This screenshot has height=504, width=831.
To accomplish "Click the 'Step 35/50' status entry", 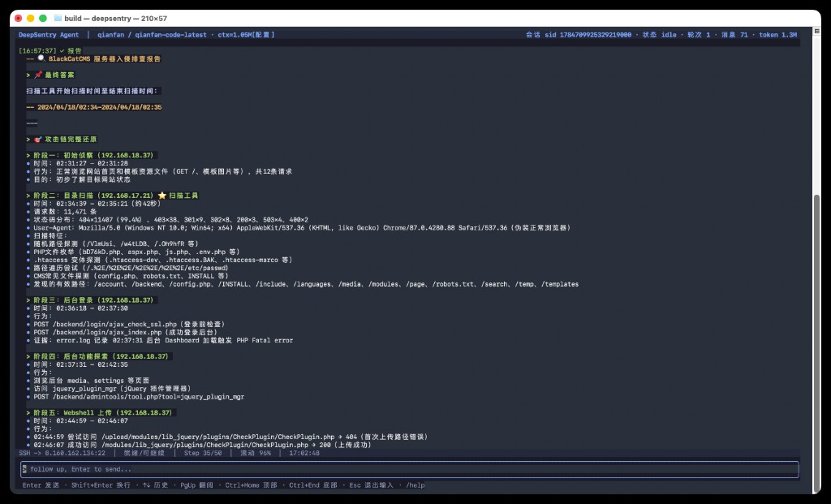I will [x=202, y=453].
